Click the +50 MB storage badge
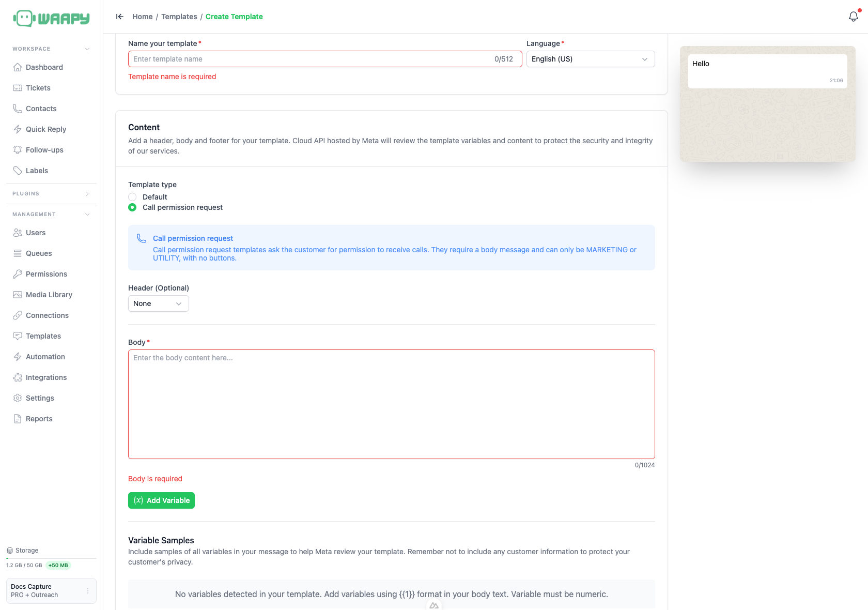Screen dimensions: 868x610 click(58, 566)
